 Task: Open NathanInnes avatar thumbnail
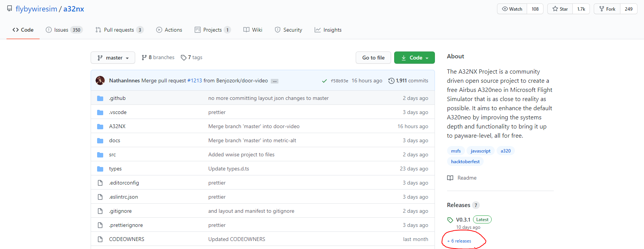(100, 80)
